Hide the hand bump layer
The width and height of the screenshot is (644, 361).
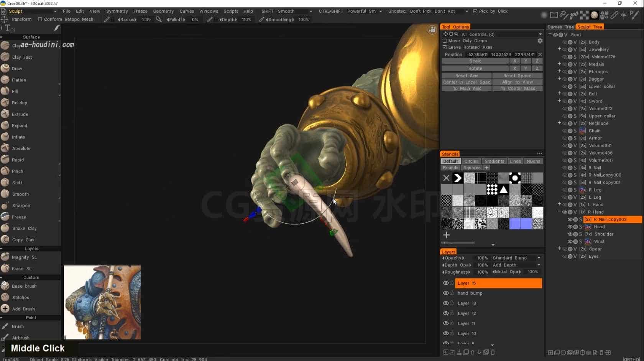coord(446,293)
